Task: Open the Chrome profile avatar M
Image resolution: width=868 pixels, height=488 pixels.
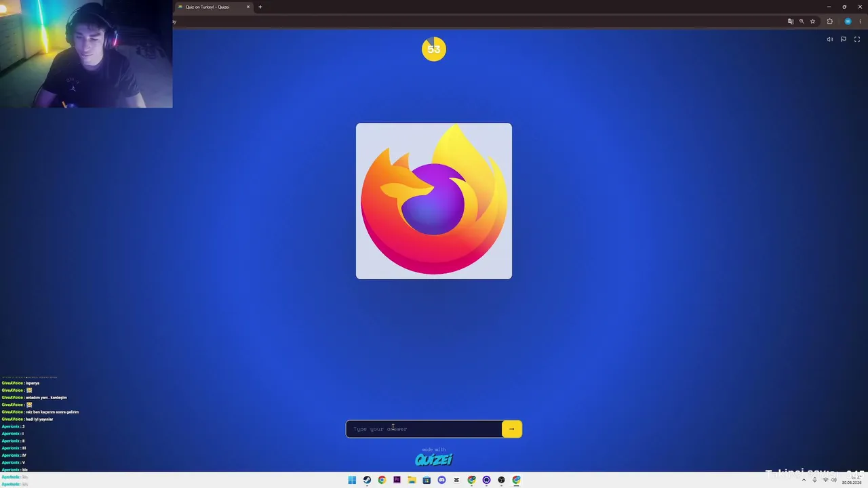Action: coord(848,22)
